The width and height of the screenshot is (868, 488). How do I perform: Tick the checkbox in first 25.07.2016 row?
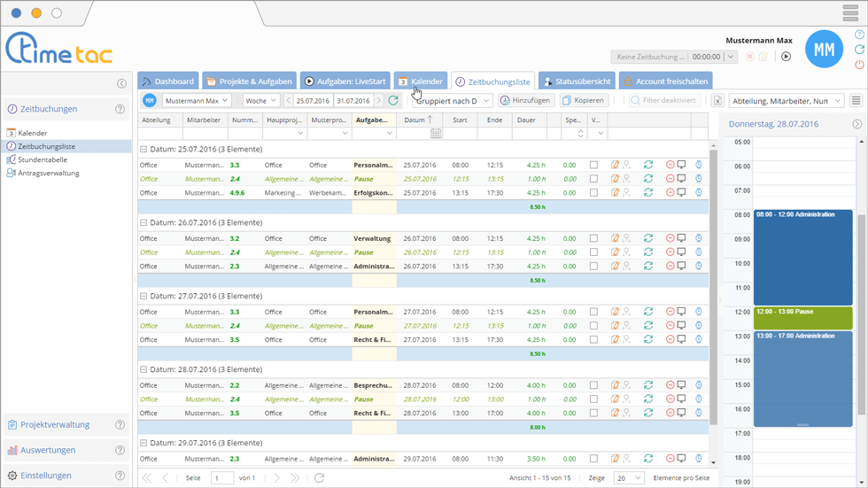[593, 165]
